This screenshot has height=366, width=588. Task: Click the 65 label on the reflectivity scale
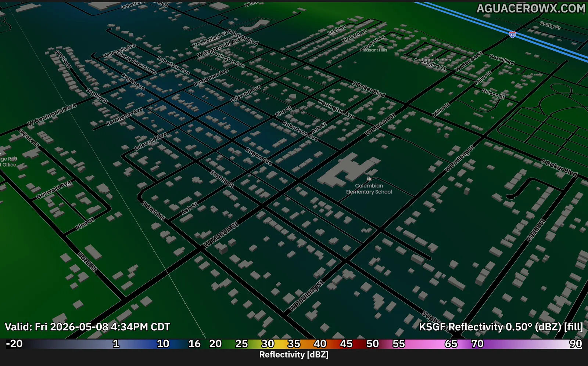pyautogui.click(x=451, y=344)
